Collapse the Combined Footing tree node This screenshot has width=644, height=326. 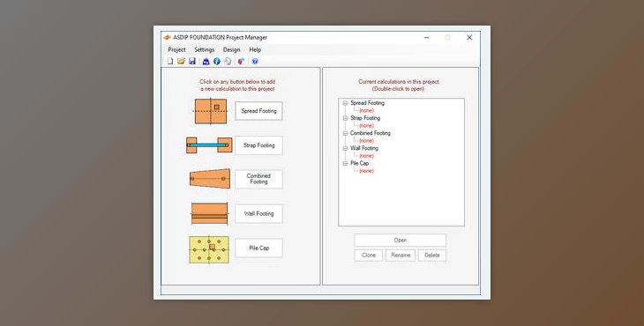pos(346,133)
